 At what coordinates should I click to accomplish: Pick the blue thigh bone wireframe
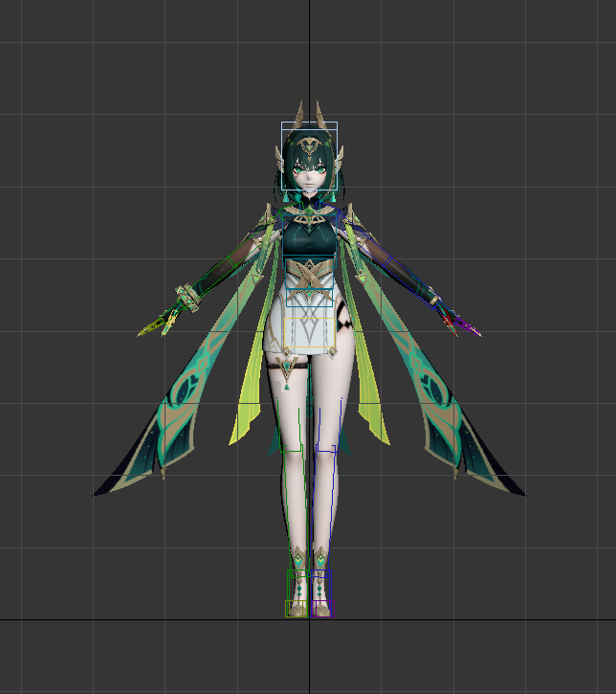(x=329, y=425)
